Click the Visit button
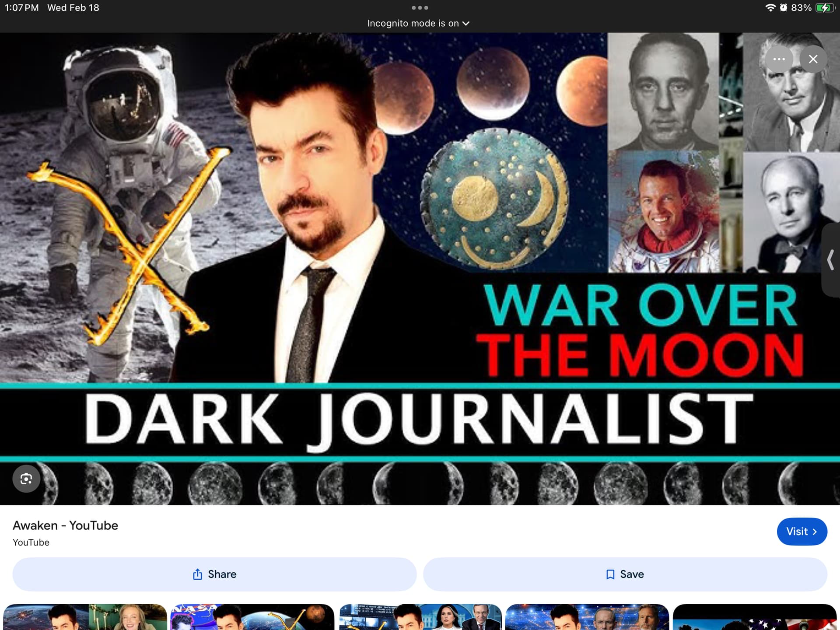The image size is (840, 630). coord(801,532)
